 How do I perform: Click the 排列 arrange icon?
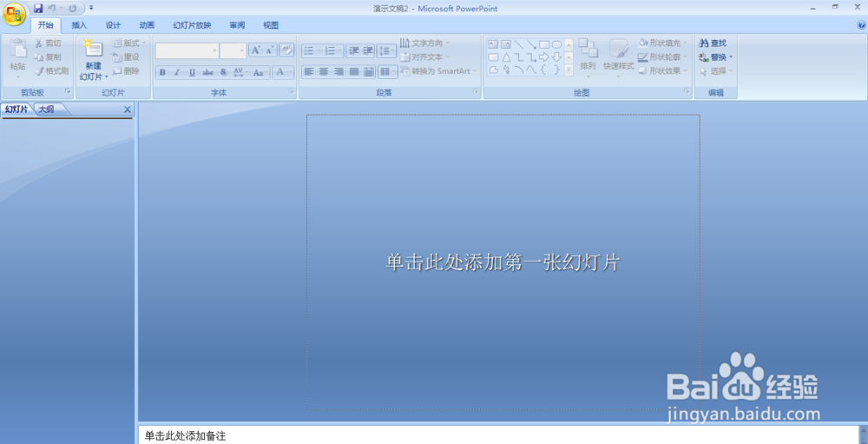[589, 48]
